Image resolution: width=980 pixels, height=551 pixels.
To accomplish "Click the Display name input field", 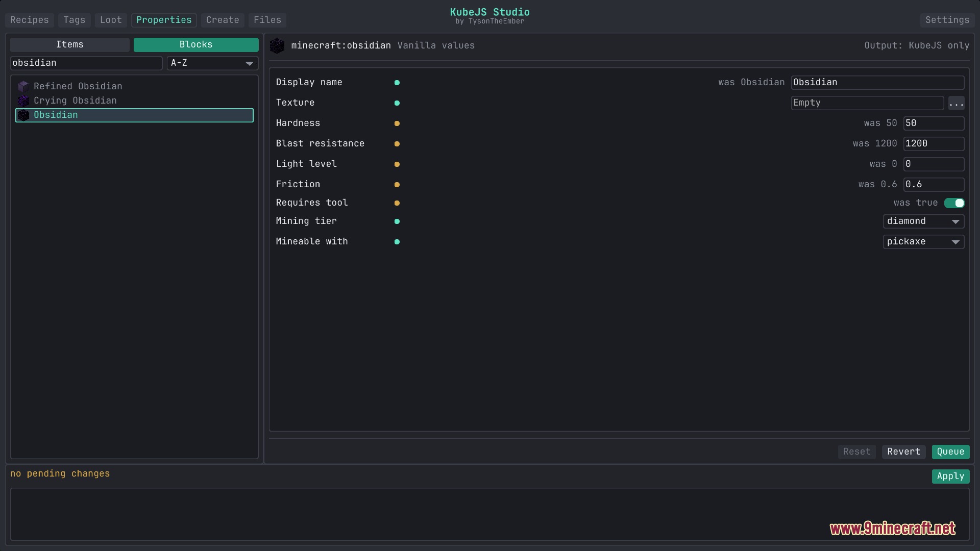I will [x=877, y=83].
